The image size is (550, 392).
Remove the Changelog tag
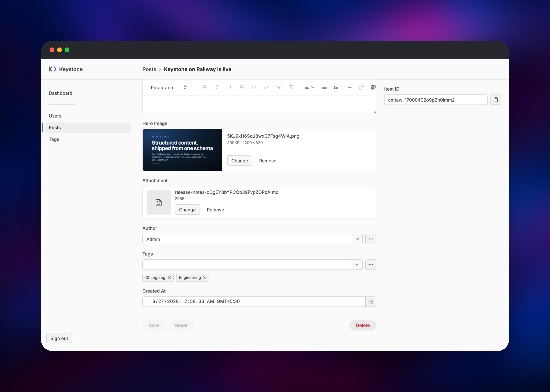coord(169,278)
